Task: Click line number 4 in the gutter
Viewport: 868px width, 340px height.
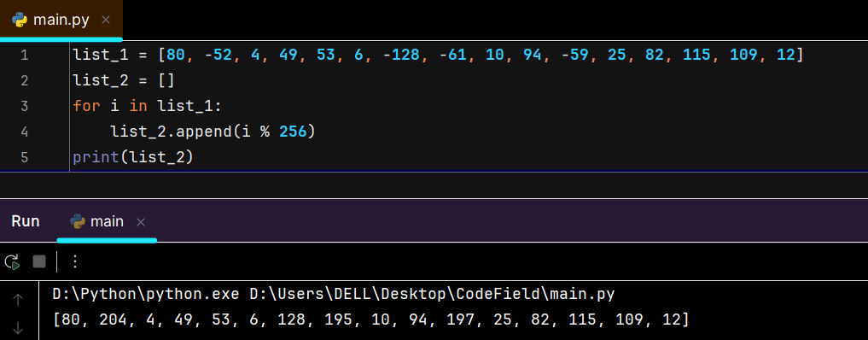Action: click(x=24, y=132)
